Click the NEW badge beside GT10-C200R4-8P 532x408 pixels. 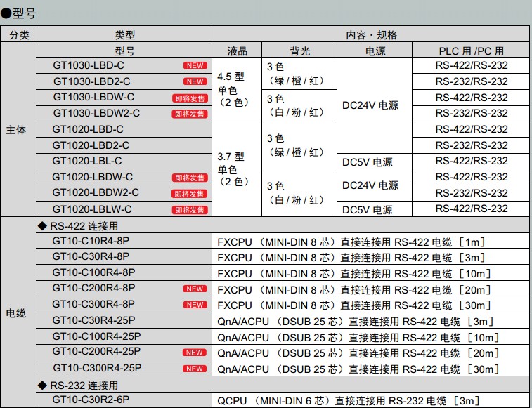tap(195, 289)
